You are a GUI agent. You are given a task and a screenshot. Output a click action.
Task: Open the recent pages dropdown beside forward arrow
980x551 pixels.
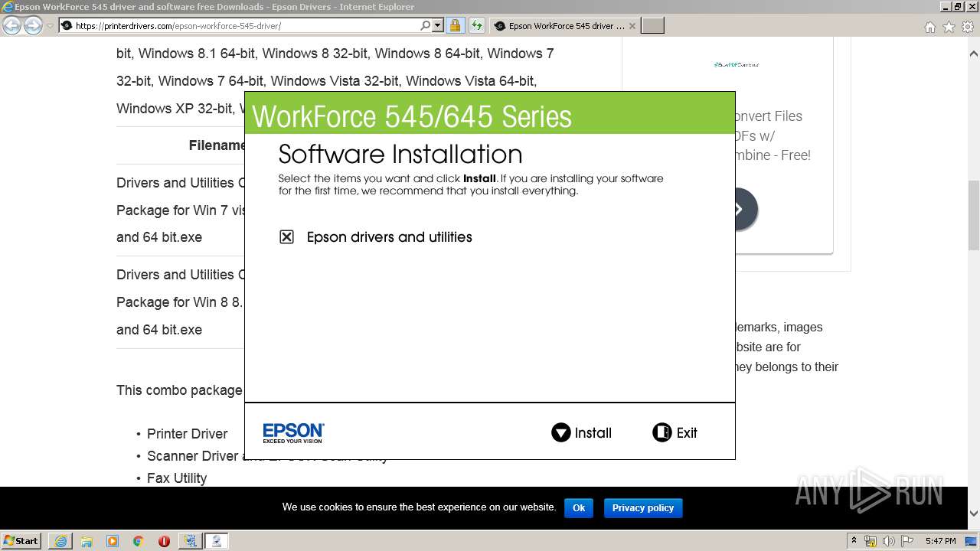pyautogui.click(x=50, y=25)
